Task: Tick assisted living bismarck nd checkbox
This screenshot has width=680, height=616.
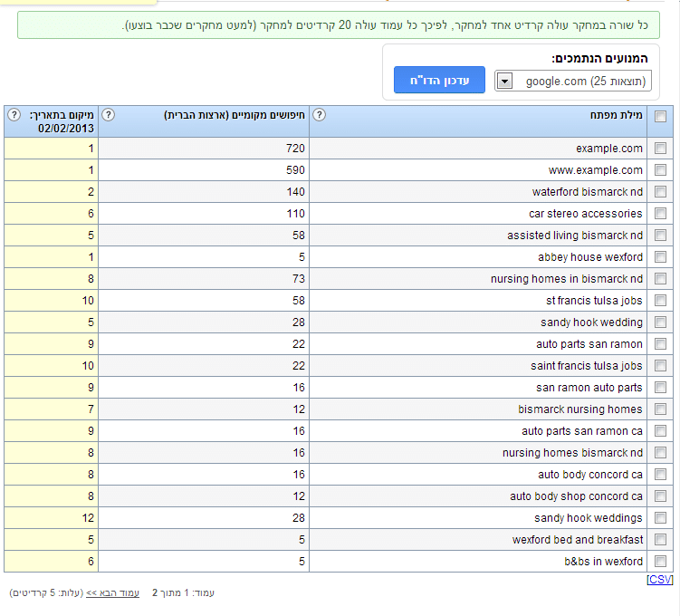Action: (x=660, y=236)
